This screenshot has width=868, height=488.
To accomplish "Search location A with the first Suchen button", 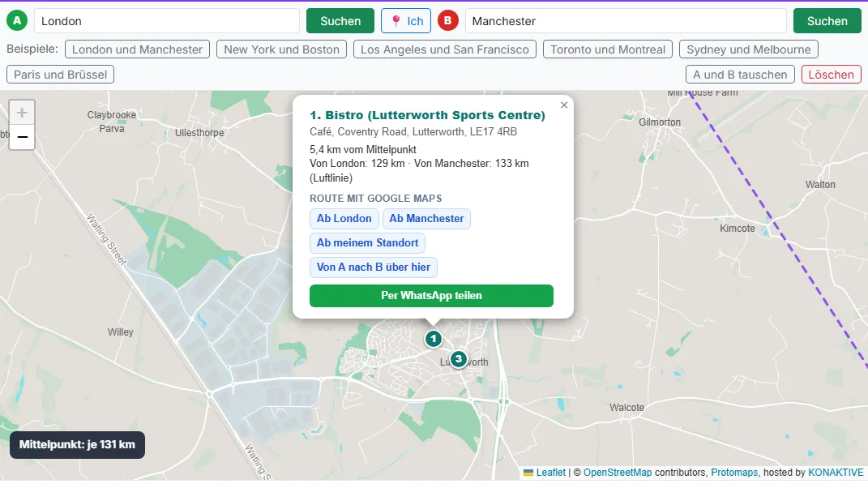I will 340,21.
